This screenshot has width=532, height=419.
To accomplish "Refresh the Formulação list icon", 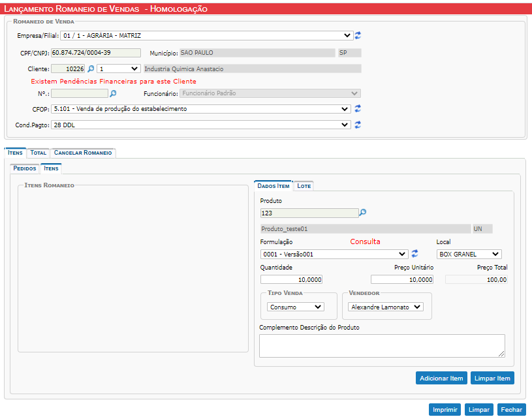I will tap(415, 254).
